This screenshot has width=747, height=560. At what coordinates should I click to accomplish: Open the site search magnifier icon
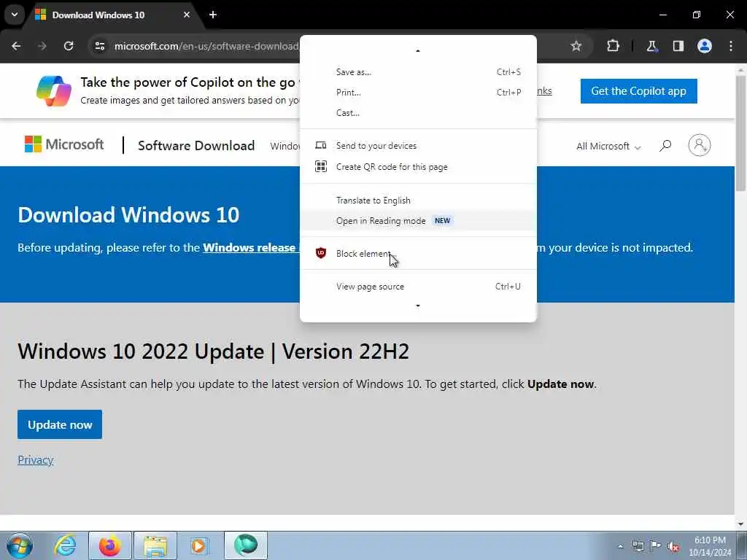665,145
